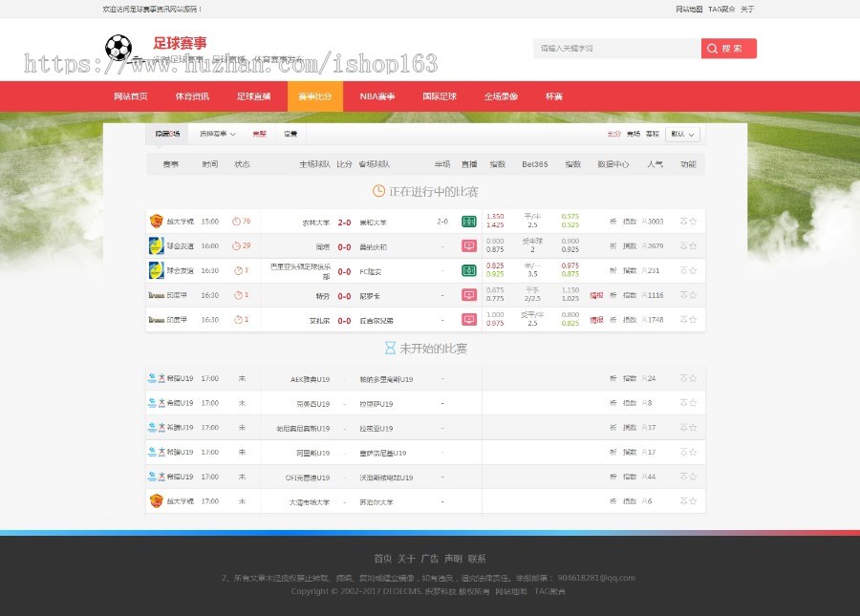Open 杯赛 in the navigation bar

point(554,96)
